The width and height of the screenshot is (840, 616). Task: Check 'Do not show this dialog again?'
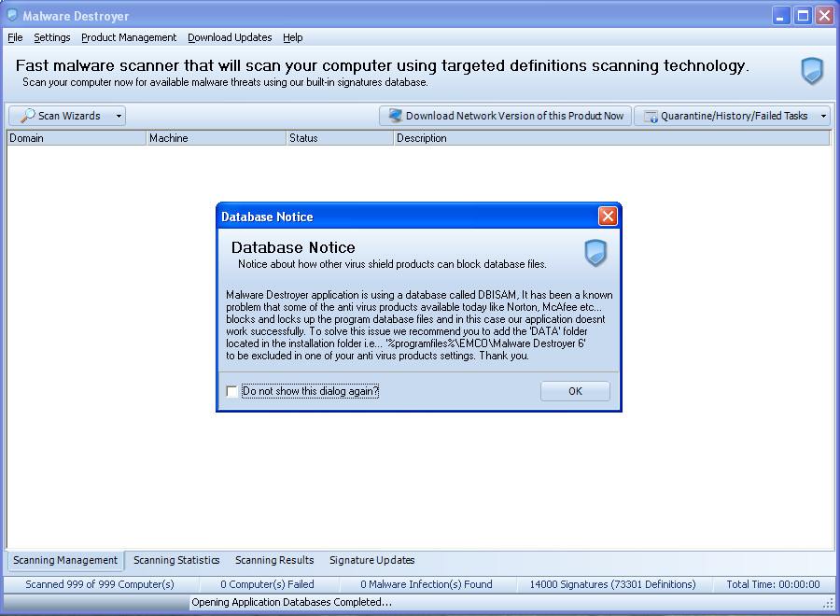click(231, 391)
